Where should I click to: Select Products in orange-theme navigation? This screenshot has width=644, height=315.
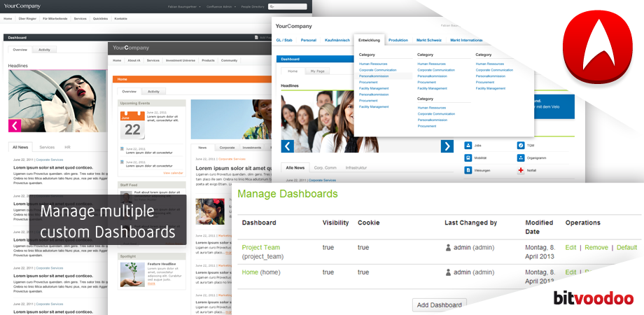(208, 60)
